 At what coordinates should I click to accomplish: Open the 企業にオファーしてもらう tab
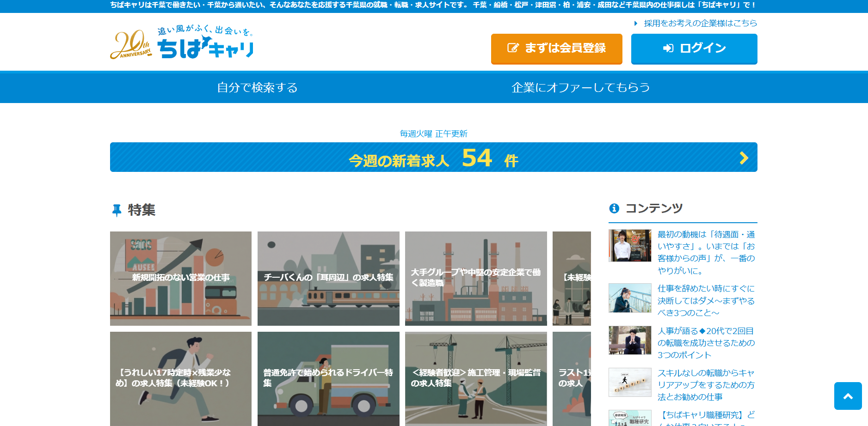[x=580, y=87]
